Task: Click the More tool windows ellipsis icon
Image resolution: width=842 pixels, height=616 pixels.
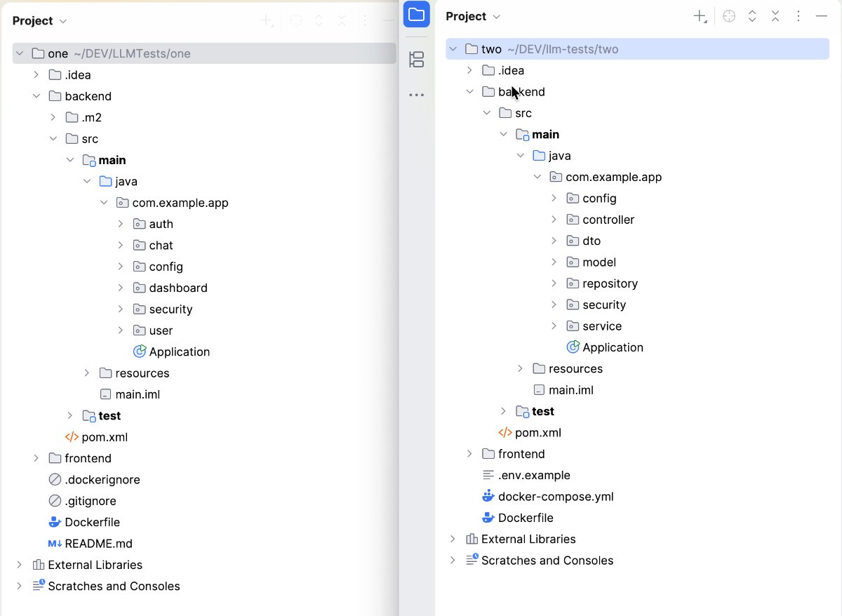Action: [x=416, y=95]
